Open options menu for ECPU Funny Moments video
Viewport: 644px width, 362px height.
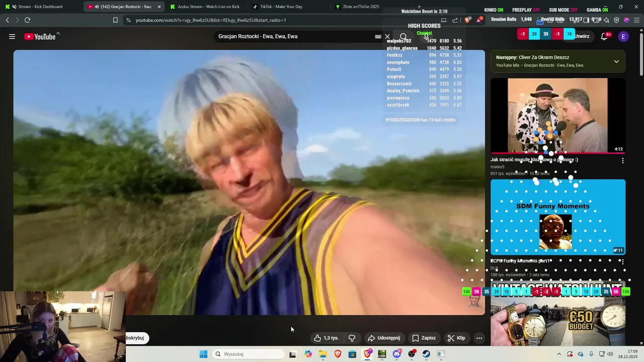622,262
